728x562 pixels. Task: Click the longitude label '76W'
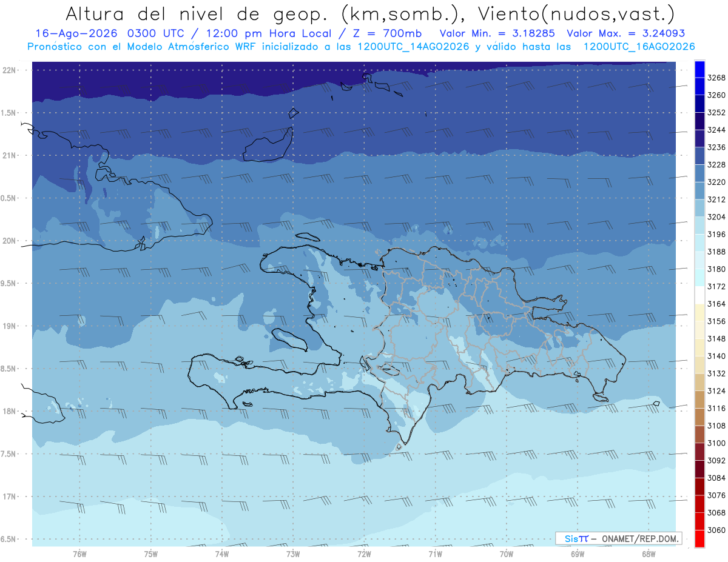79,554
